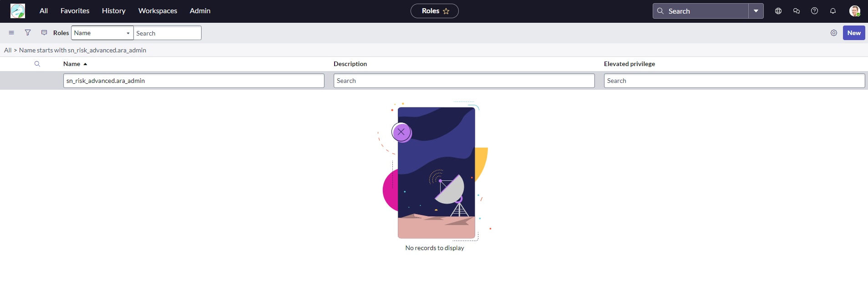Open the globe scope picker icon
This screenshot has width=868, height=287.
click(x=778, y=11)
